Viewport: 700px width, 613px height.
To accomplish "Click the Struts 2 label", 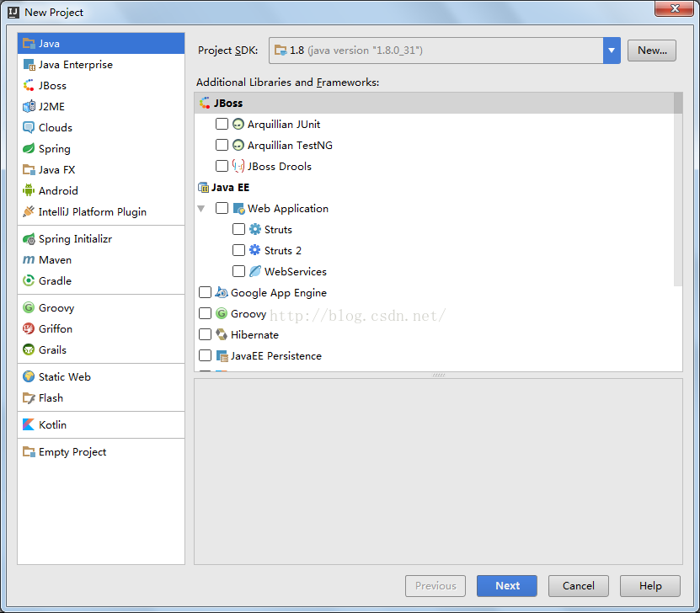I will (282, 251).
